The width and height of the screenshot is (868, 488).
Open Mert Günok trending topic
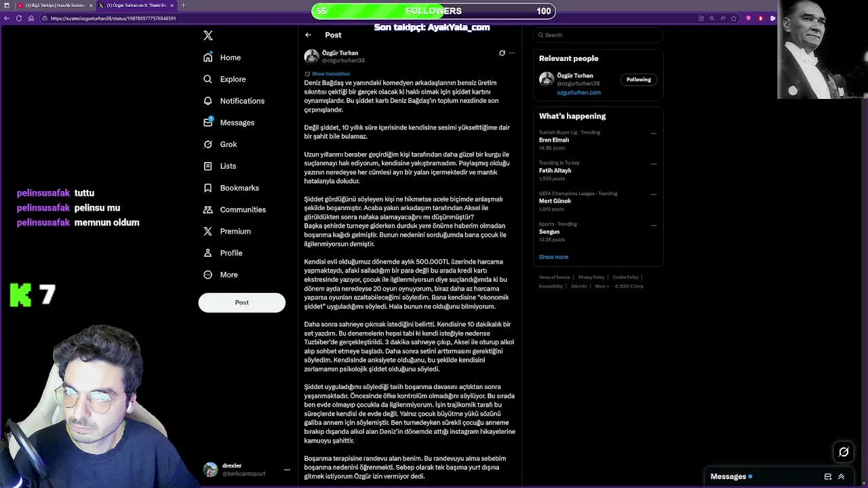(x=555, y=201)
